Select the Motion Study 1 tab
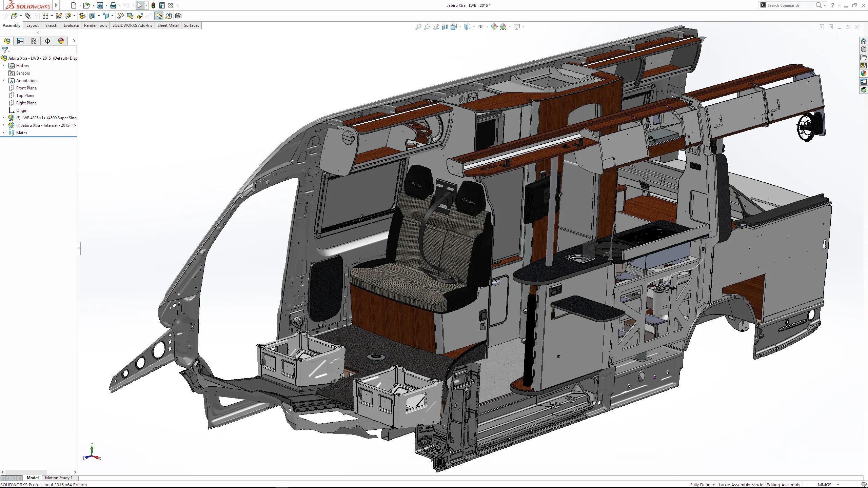Screen dimensions: 868x488 click(59, 477)
